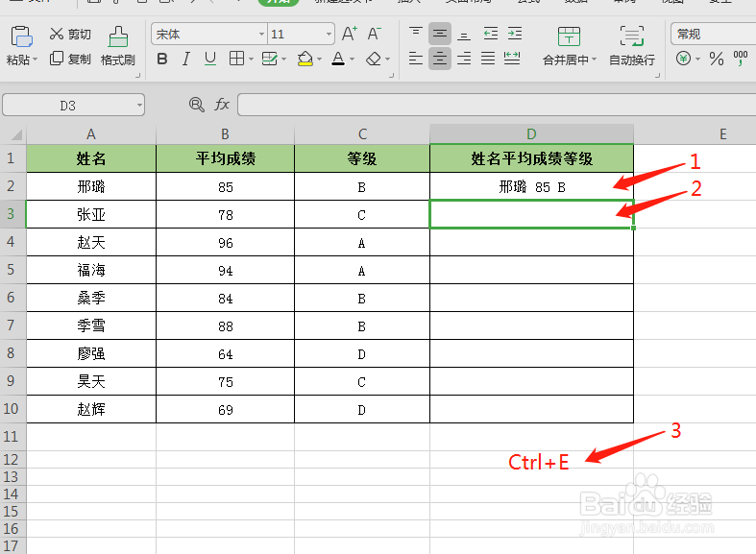Click the Cut (剪切) scissors icon
The width and height of the screenshot is (756, 554).
[x=57, y=34]
